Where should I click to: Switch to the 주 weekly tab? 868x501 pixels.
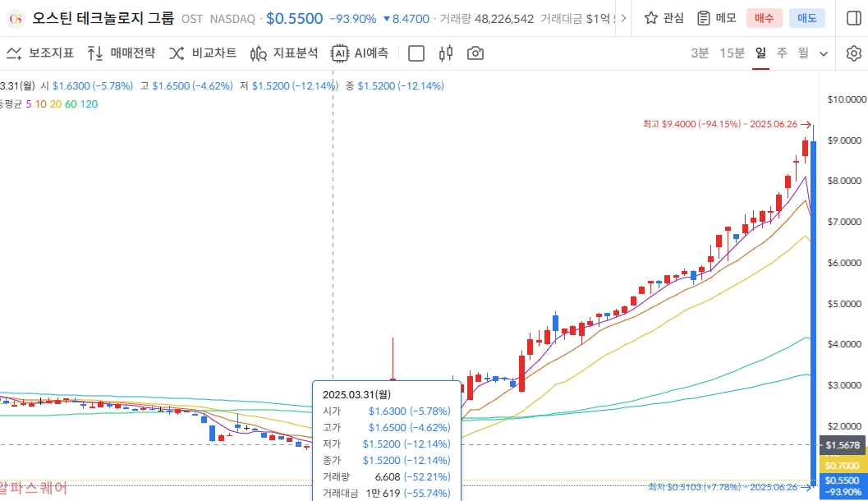tap(782, 53)
